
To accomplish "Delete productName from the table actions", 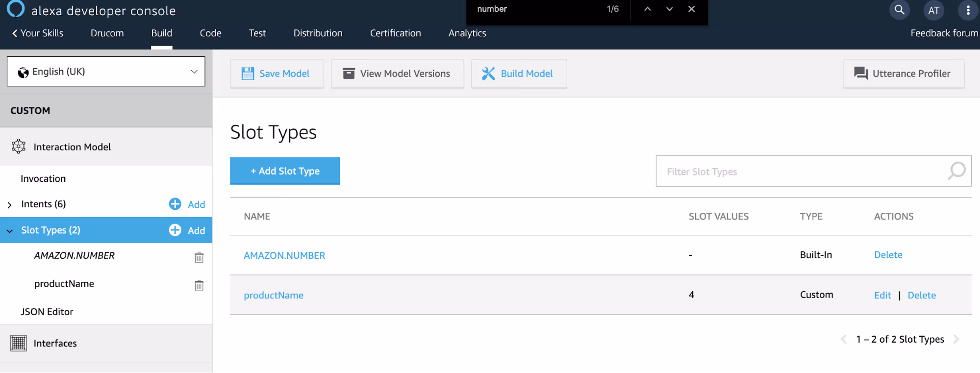I will pos(922,296).
